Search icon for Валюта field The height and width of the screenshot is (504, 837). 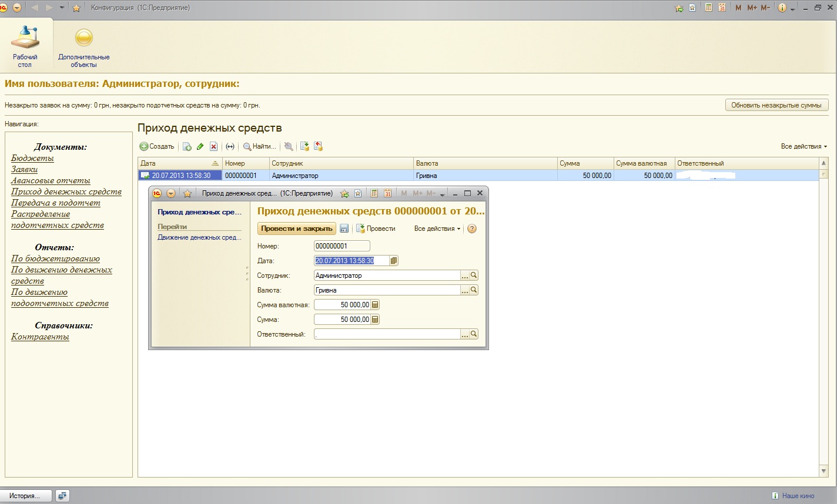point(474,290)
